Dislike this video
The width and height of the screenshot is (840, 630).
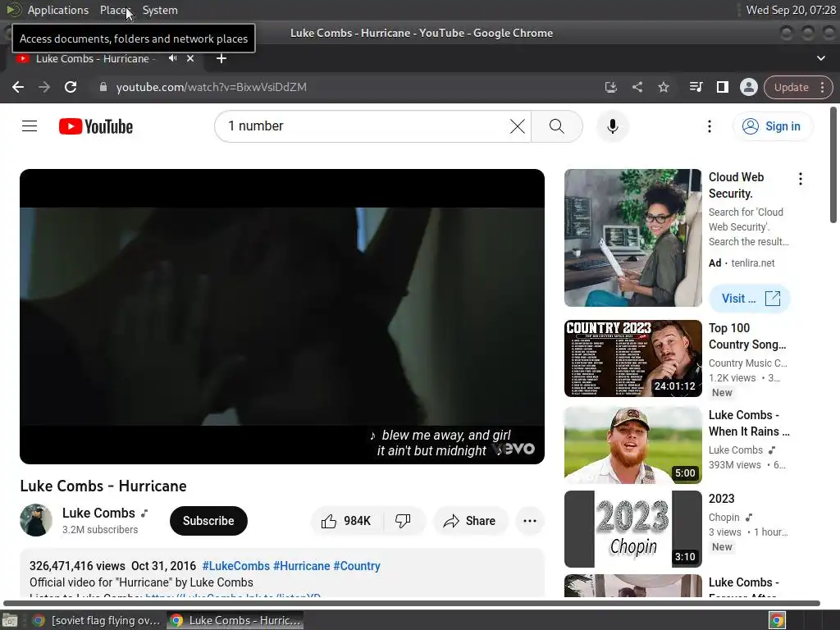tap(403, 521)
